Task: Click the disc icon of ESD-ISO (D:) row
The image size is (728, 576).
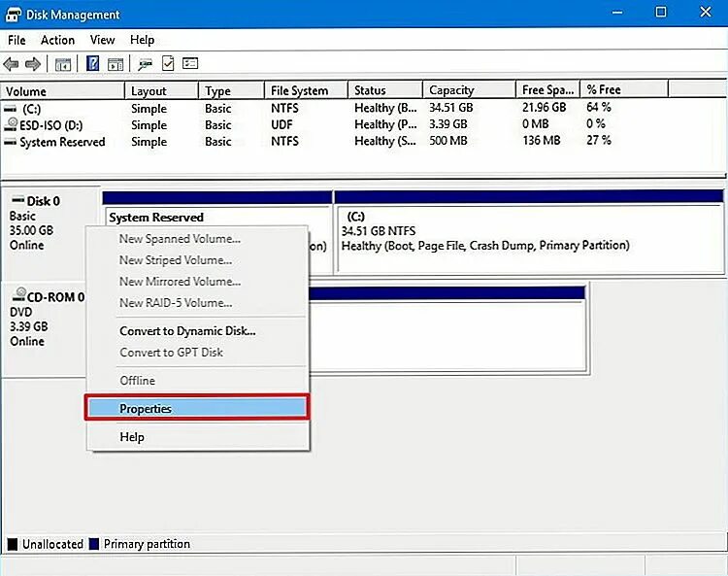Action: pyautogui.click(x=11, y=124)
